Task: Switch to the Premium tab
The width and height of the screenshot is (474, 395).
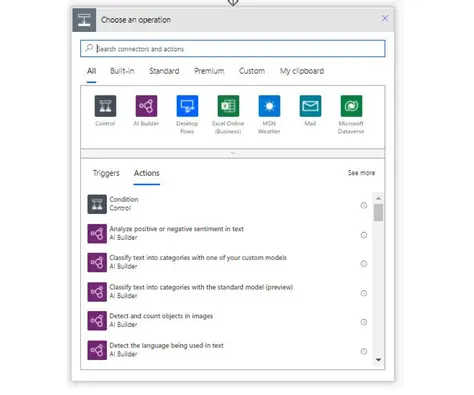Action: coord(209,71)
